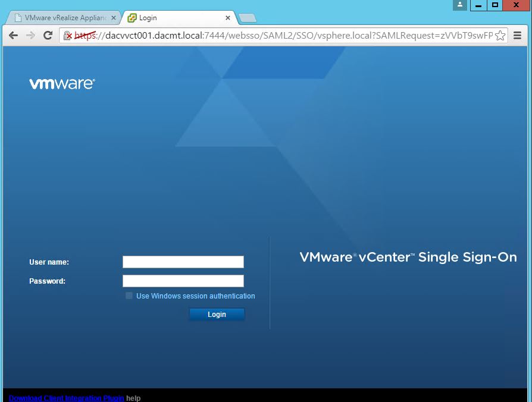Bookmark this page with the star icon

click(500, 36)
